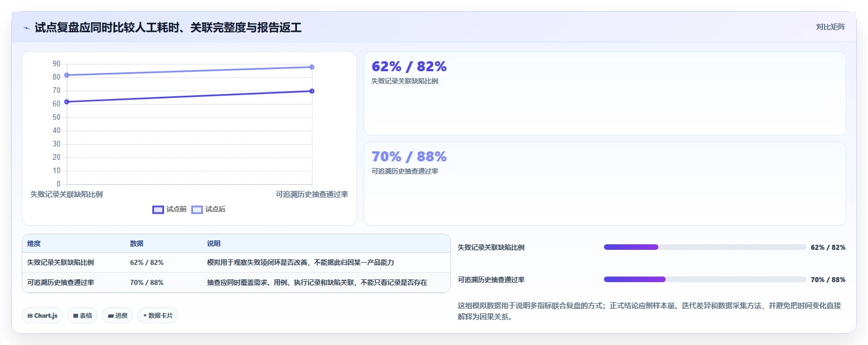Click the 失败记录关联缺陷比例 progress row label

491,248
